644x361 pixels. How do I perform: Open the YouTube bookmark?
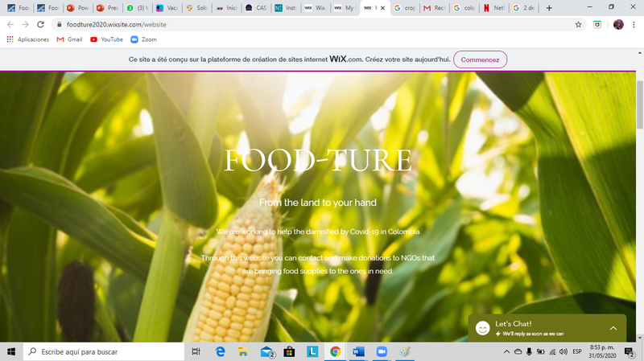coord(106,39)
